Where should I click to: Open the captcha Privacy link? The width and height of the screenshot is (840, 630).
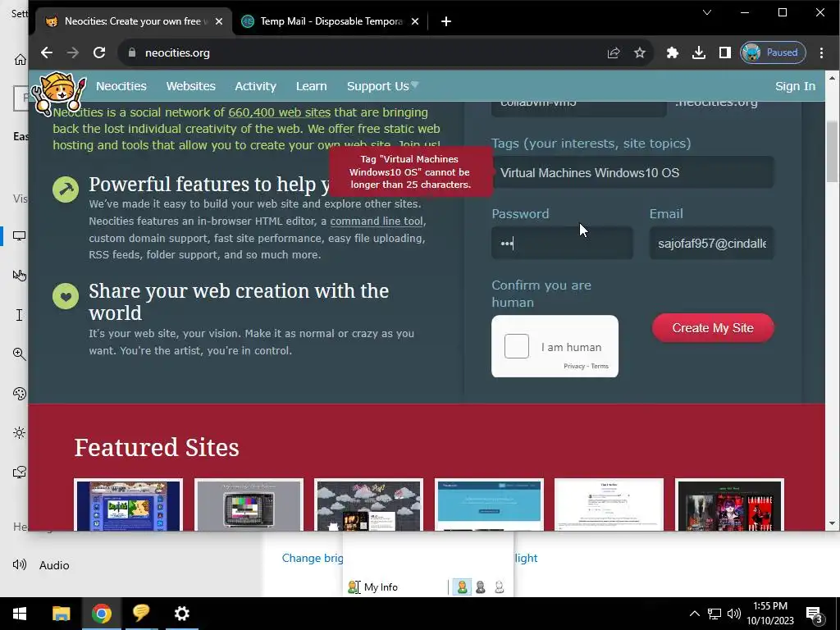click(573, 366)
